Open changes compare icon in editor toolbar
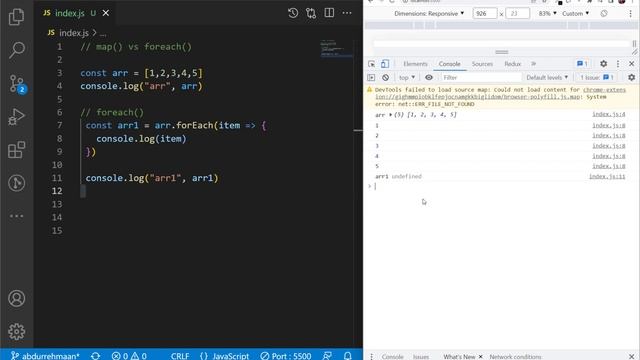Viewport: 640px width, 360px height. coord(311,13)
